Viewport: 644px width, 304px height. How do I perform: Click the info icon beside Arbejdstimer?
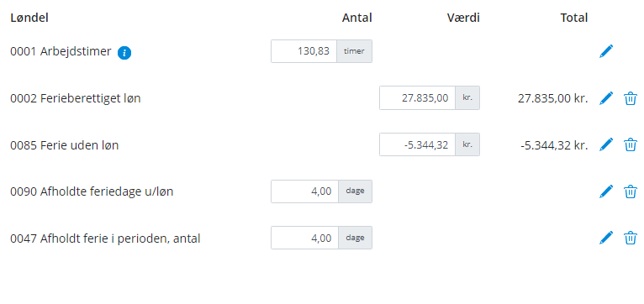tap(124, 53)
